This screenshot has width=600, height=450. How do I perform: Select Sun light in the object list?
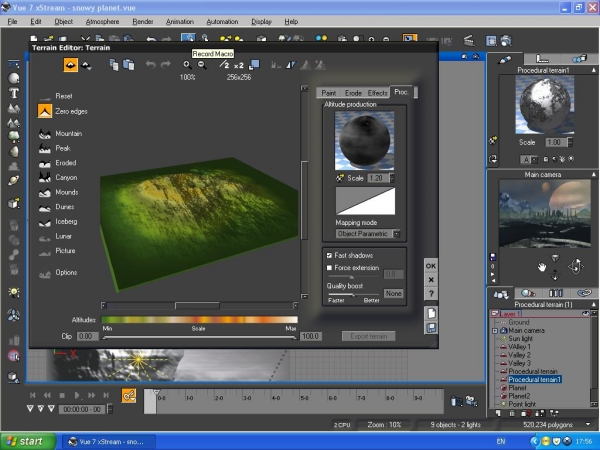coord(520,339)
